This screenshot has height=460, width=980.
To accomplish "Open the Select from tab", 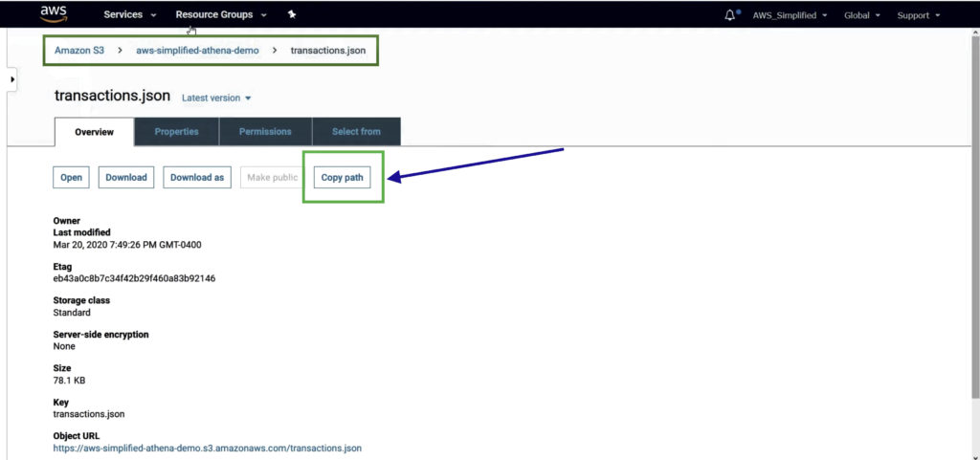I will (356, 132).
